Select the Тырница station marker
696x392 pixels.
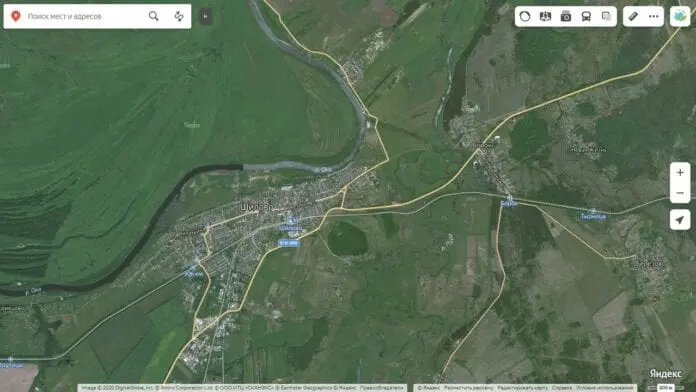tap(593, 211)
